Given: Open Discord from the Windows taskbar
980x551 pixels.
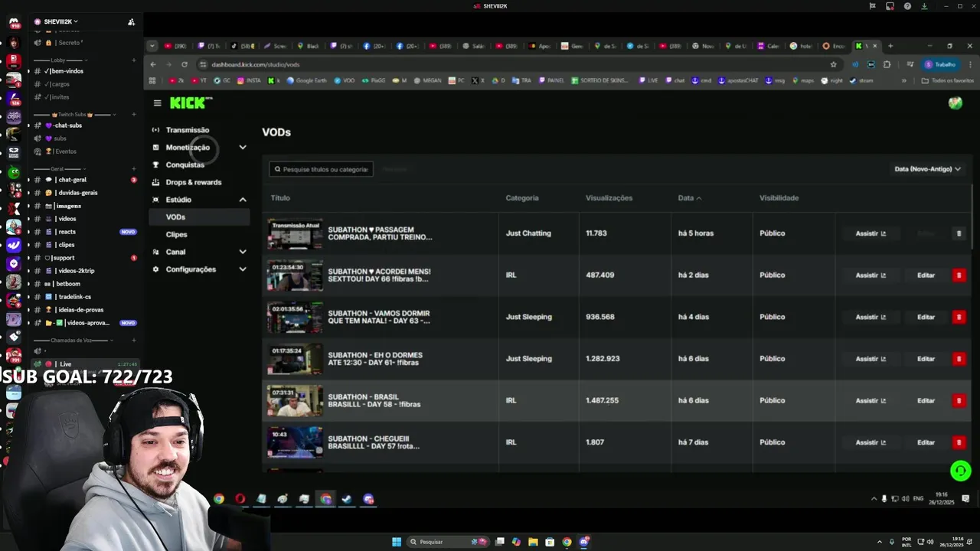Looking at the screenshot, I should [584, 542].
